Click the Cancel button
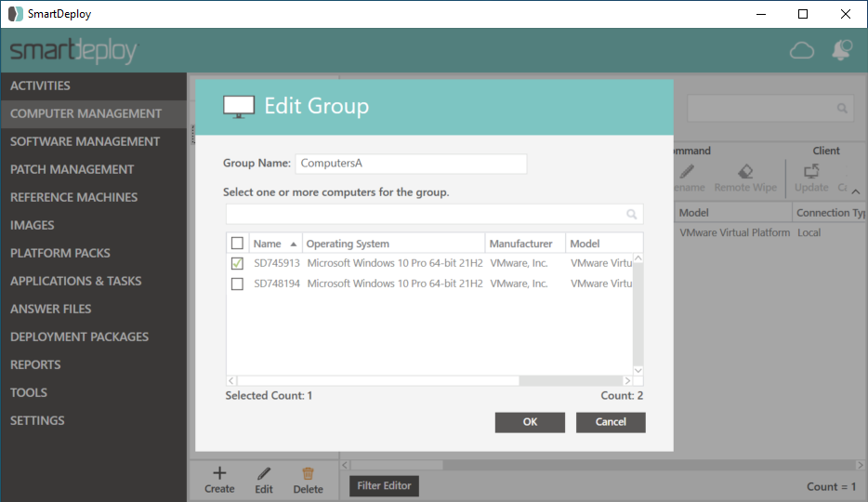 point(611,422)
